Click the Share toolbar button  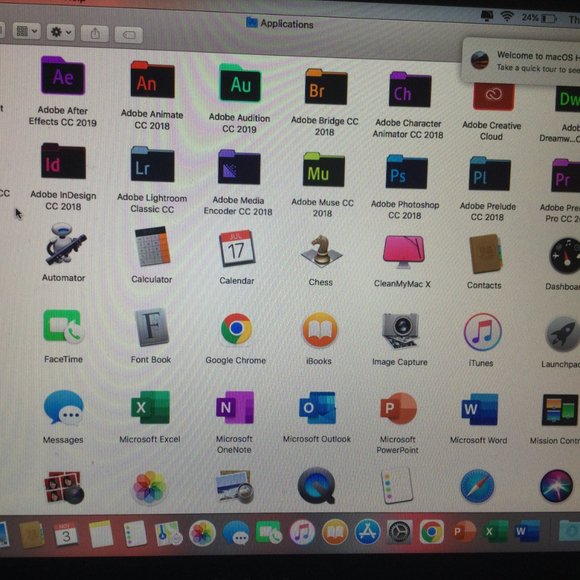(95, 34)
